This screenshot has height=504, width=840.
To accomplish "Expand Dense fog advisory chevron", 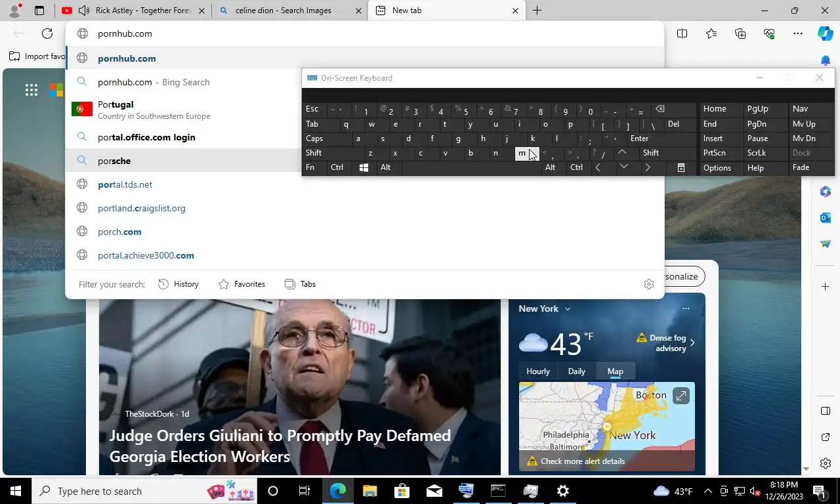I will (x=692, y=343).
